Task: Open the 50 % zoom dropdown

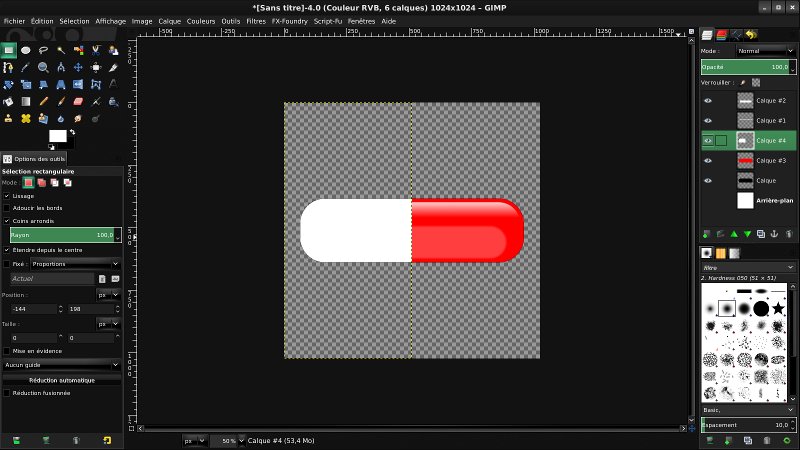Action: tap(228, 441)
